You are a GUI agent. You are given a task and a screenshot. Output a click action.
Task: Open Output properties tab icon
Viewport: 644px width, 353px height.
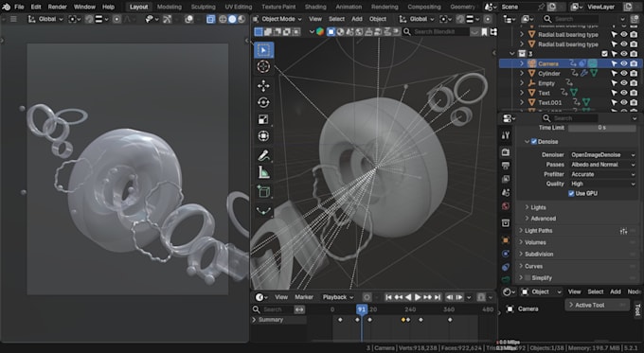506,166
